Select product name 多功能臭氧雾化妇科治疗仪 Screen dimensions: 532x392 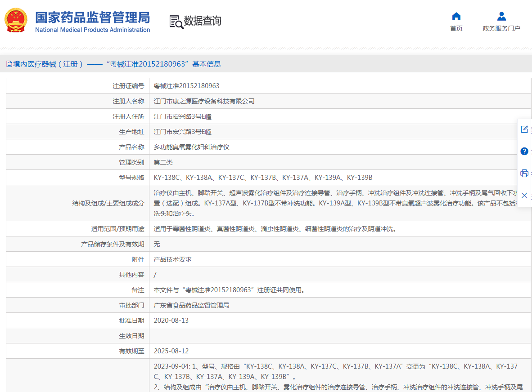(x=191, y=147)
